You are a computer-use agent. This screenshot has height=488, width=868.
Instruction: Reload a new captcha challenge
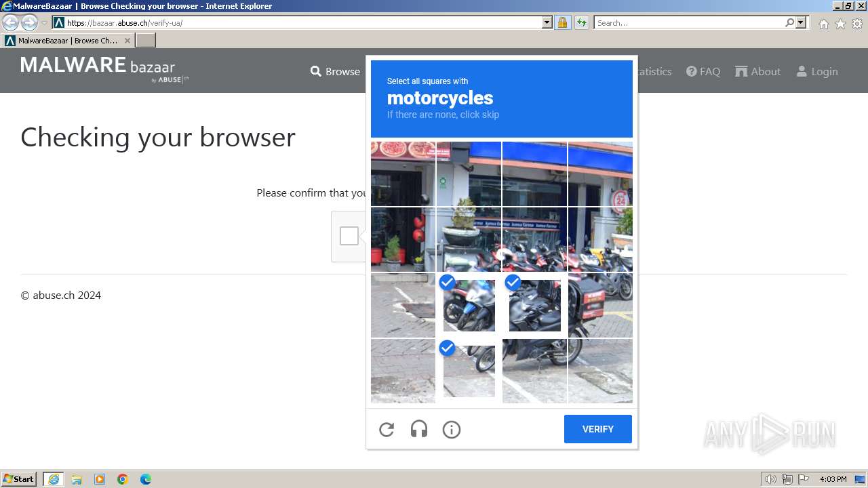[387, 429]
